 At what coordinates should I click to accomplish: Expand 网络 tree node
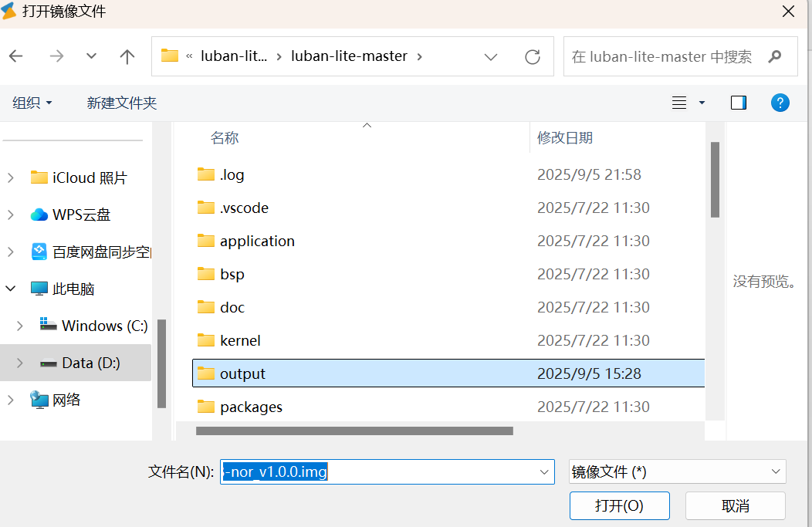point(10,400)
